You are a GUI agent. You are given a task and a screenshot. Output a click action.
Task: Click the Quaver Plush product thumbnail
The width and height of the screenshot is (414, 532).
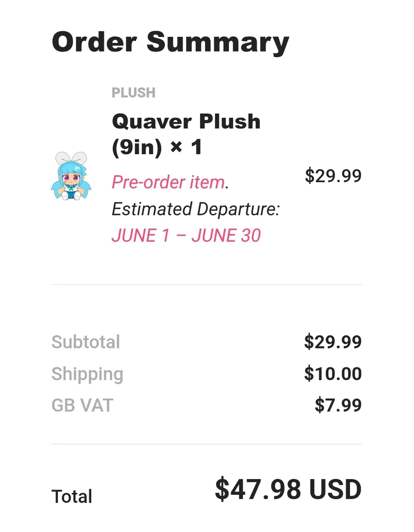pyautogui.click(x=71, y=176)
